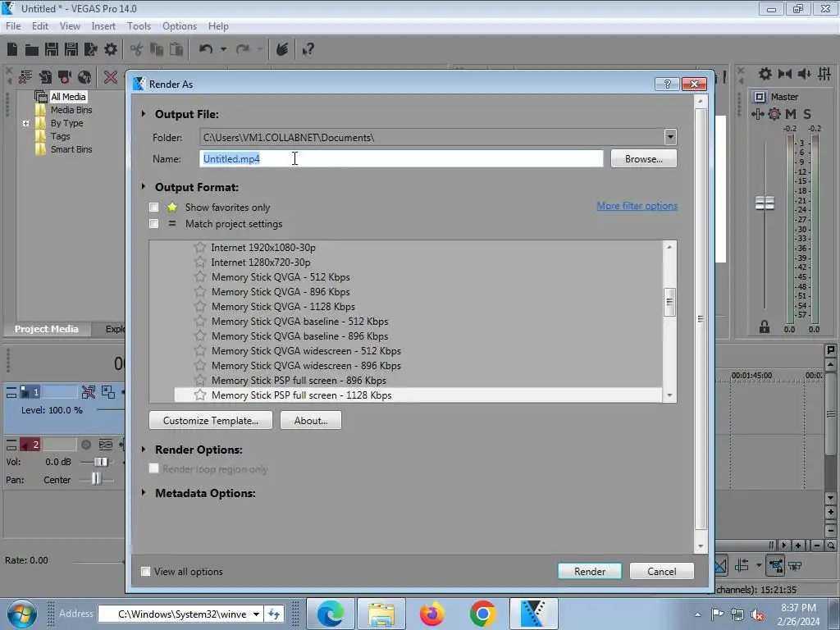Open the Options menu

click(x=180, y=25)
